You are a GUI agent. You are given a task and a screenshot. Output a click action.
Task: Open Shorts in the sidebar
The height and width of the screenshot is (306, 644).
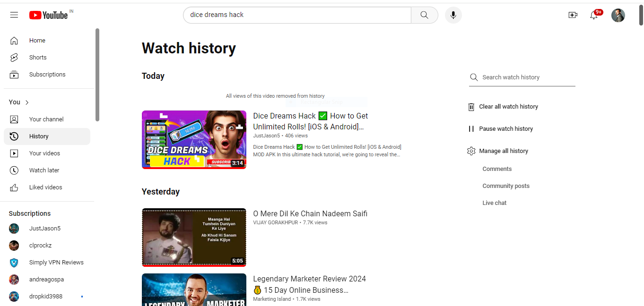47,58
